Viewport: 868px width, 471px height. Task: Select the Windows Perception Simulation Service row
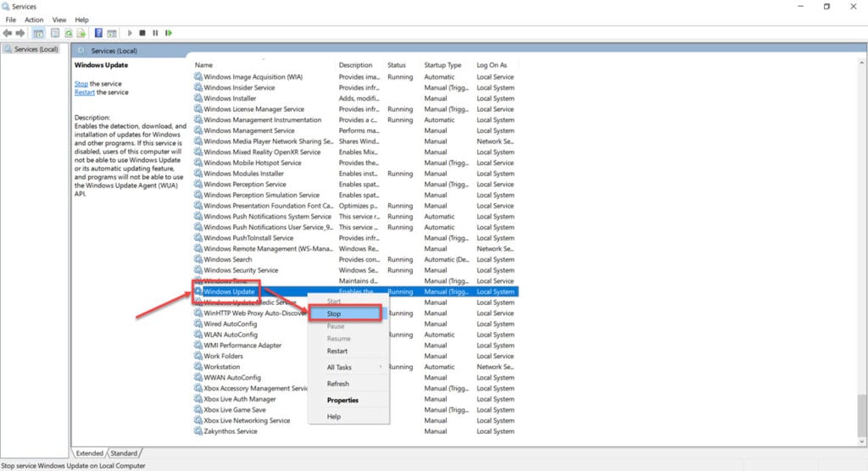tap(355, 195)
